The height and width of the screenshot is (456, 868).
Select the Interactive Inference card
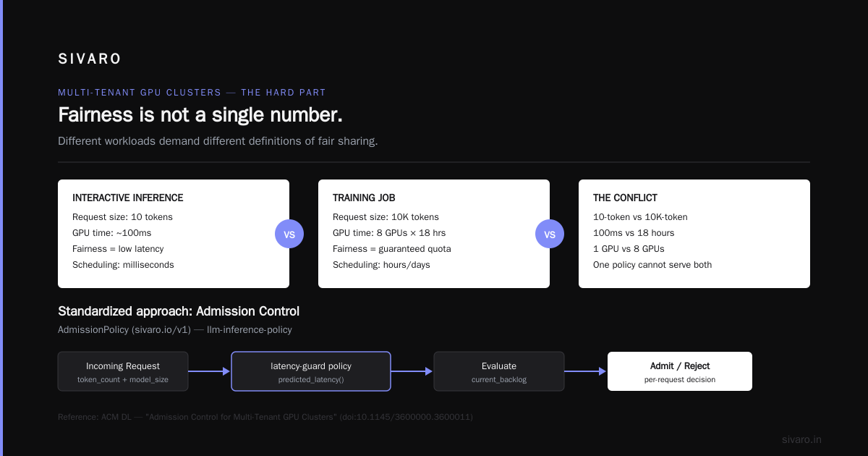tap(174, 234)
